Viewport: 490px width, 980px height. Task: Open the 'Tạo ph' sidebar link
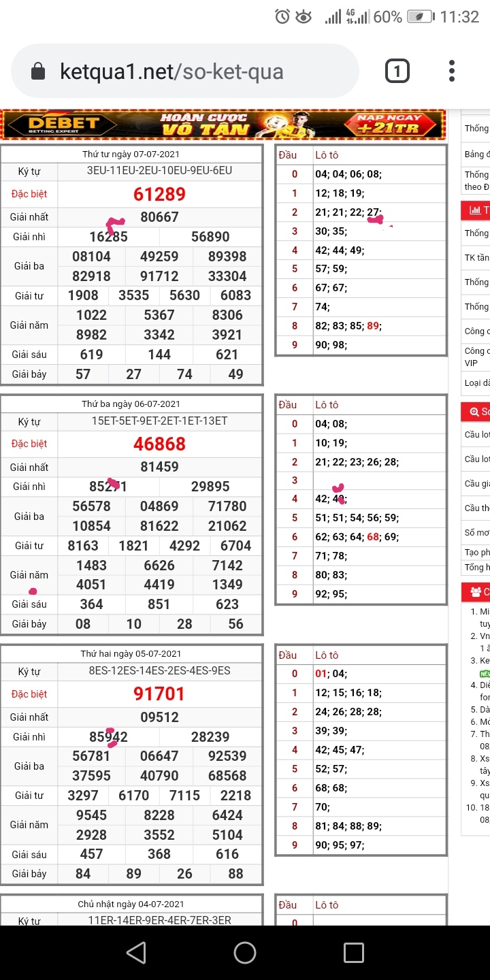476,552
